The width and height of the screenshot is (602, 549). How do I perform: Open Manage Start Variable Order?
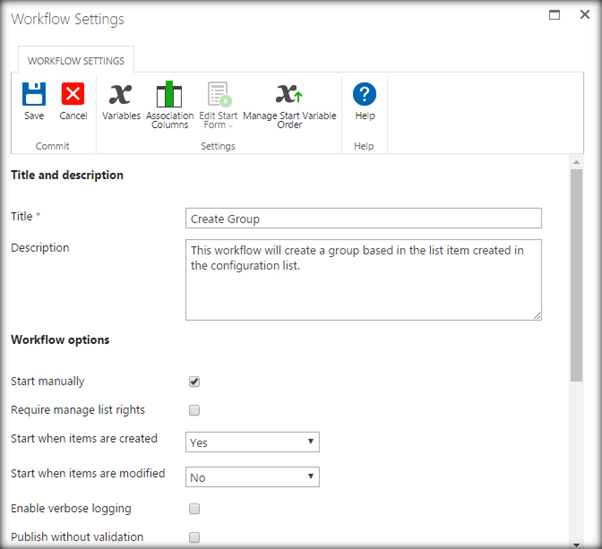[289, 95]
